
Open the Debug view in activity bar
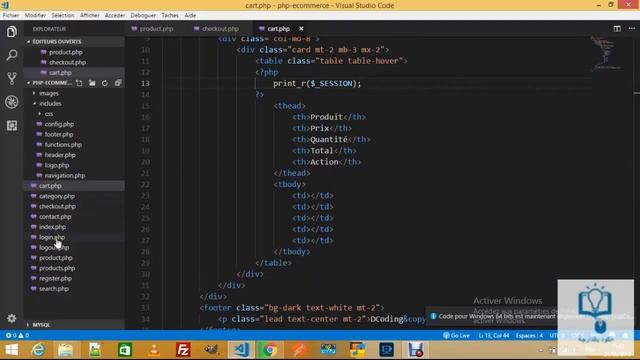coord(11,102)
